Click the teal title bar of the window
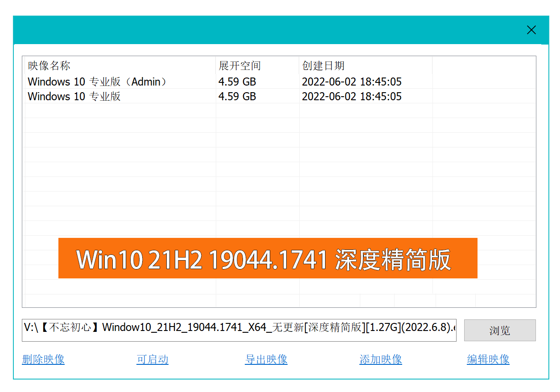The width and height of the screenshot is (560, 392). tap(268, 30)
